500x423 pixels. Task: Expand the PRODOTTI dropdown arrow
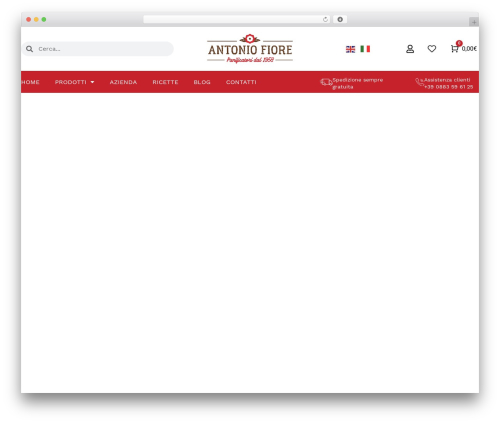click(92, 82)
